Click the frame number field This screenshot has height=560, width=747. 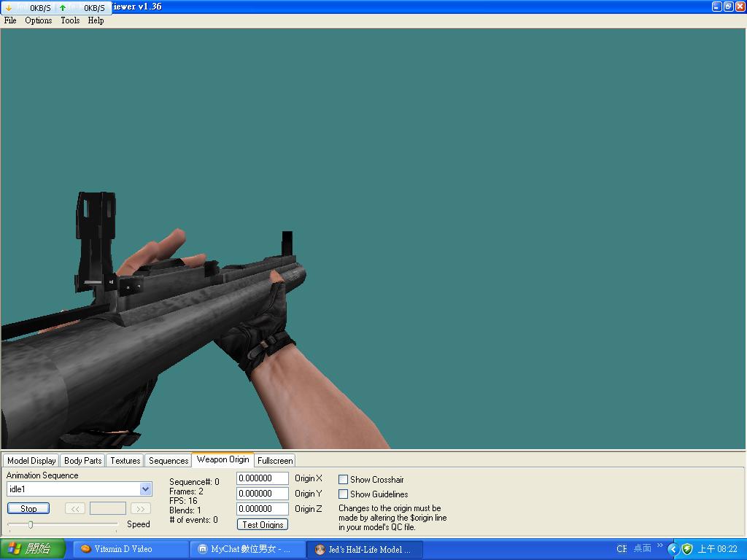(x=108, y=508)
